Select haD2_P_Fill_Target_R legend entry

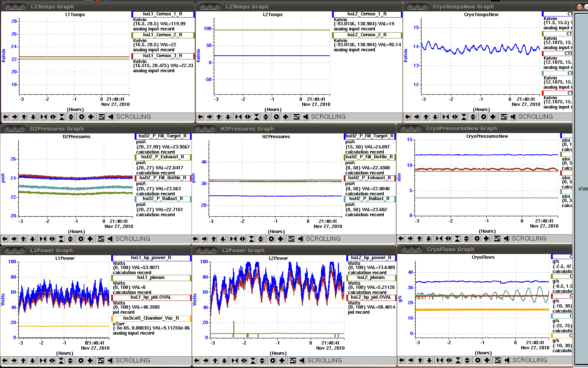click(x=163, y=136)
